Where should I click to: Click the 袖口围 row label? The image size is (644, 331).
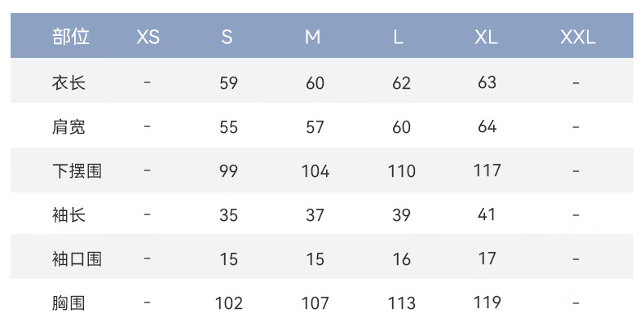pos(77,259)
